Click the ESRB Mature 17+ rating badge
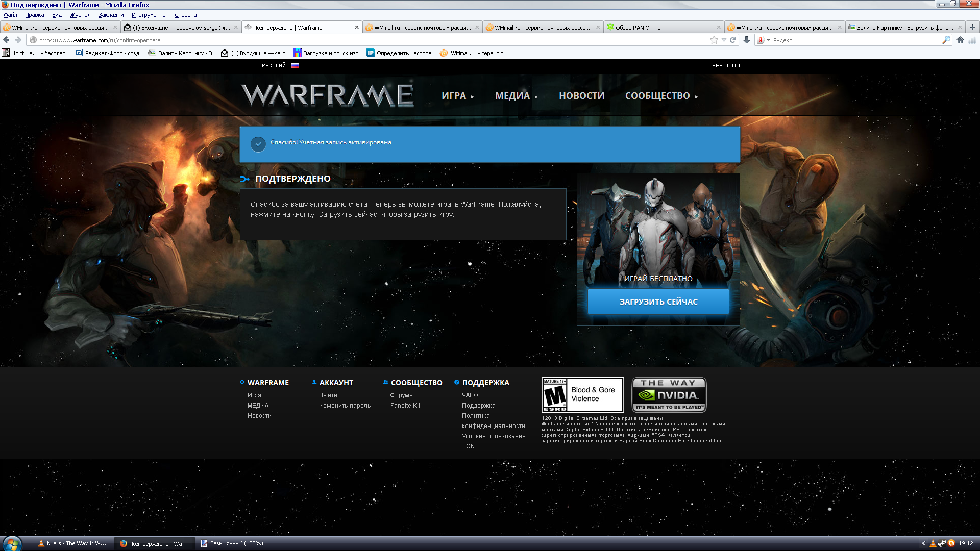Viewport: 980px width, 551px height. click(582, 394)
